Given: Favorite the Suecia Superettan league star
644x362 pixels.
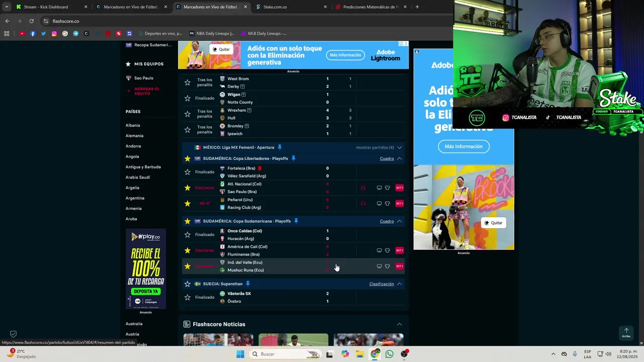Looking at the screenshot, I should pos(188,284).
